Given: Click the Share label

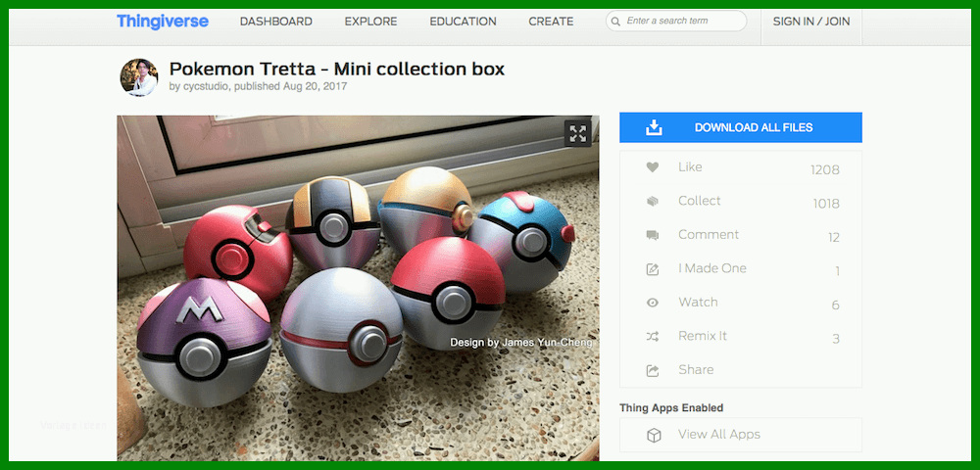Looking at the screenshot, I should (x=696, y=369).
